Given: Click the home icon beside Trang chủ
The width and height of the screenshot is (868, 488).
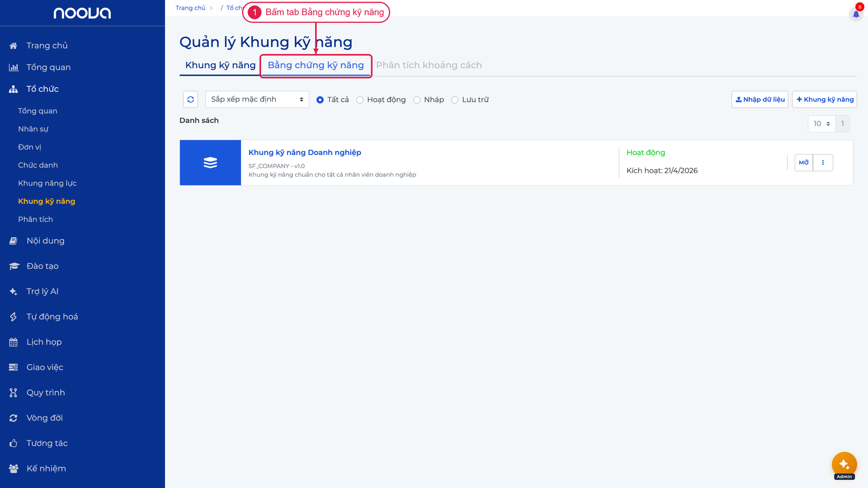Looking at the screenshot, I should pos(14,46).
